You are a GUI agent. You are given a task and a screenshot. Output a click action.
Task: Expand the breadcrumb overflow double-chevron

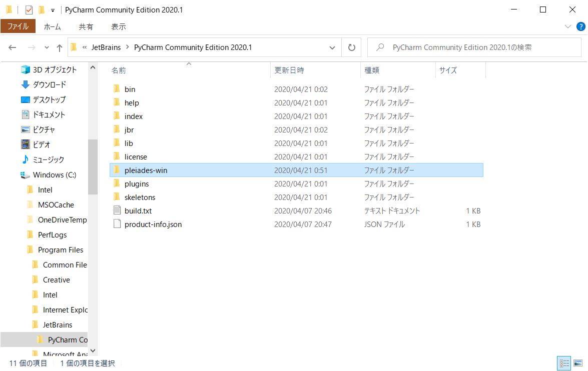85,47
